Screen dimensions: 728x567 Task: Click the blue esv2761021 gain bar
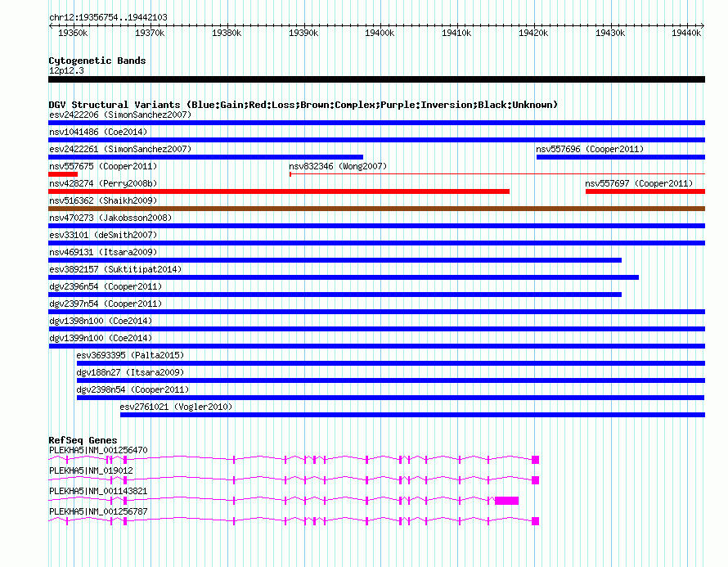(413, 415)
